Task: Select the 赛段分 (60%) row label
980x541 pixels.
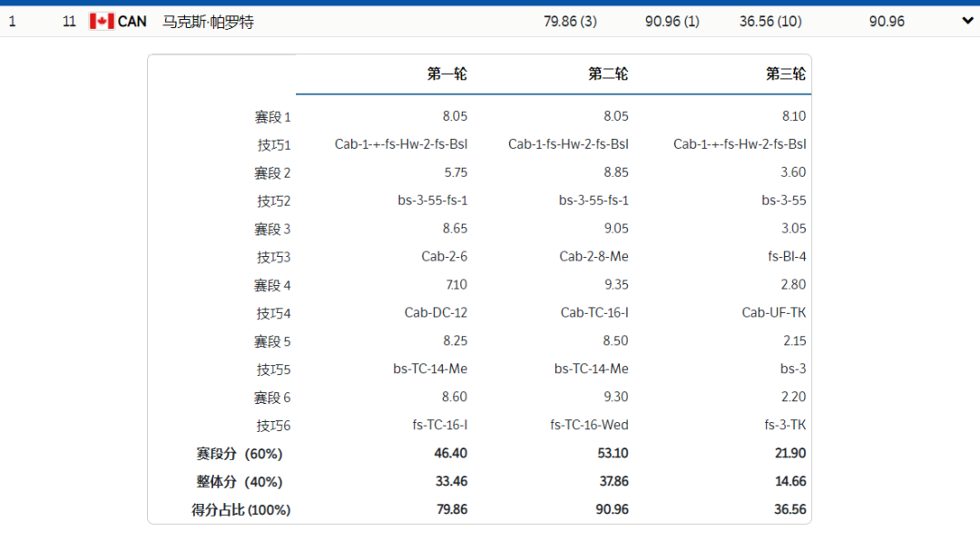Action: pyautogui.click(x=240, y=454)
